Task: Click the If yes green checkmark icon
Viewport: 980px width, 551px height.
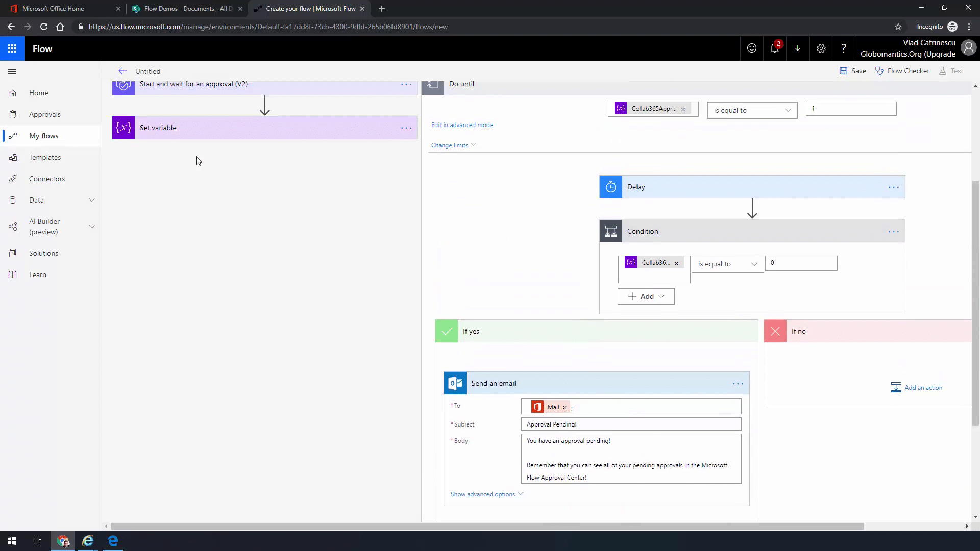Action: (447, 331)
